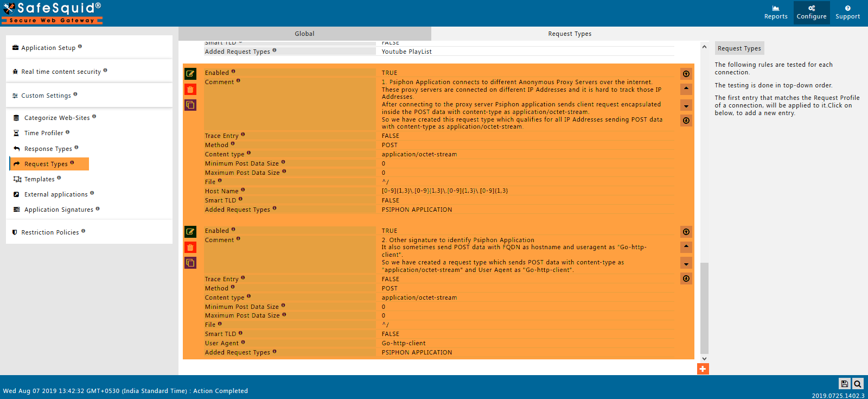Edit the '1. Psiphon Application connects' entry
This screenshot has height=399, width=868.
[190, 73]
